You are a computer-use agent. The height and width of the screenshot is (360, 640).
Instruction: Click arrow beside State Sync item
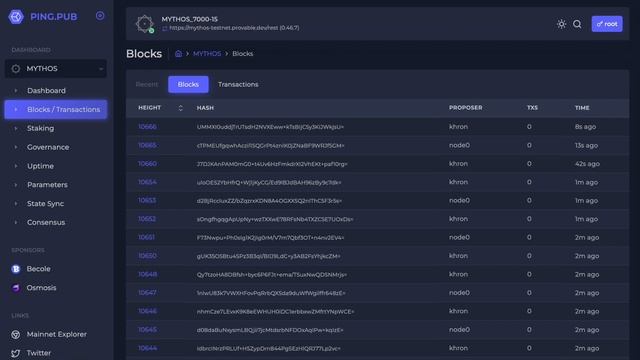(16, 204)
